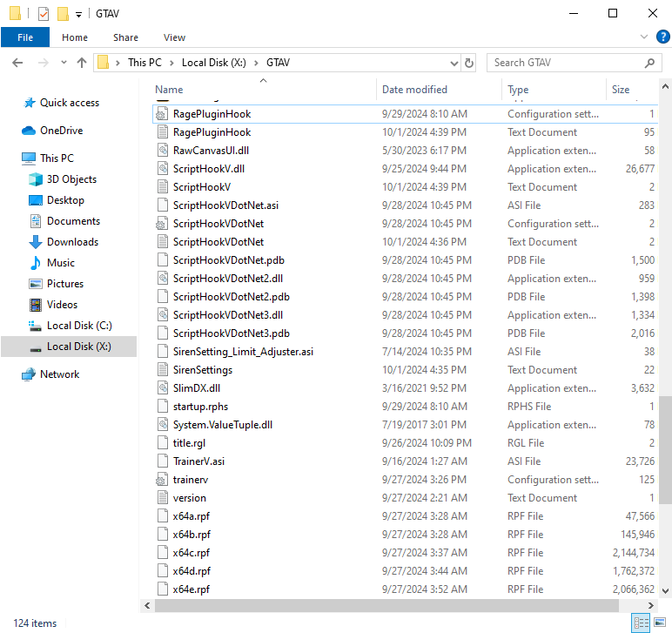Image resolution: width=672 pixels, height=633 pixels.
Task: Open Customize Quick Access Toolbar dropdown
Action: tap(78, 14)
